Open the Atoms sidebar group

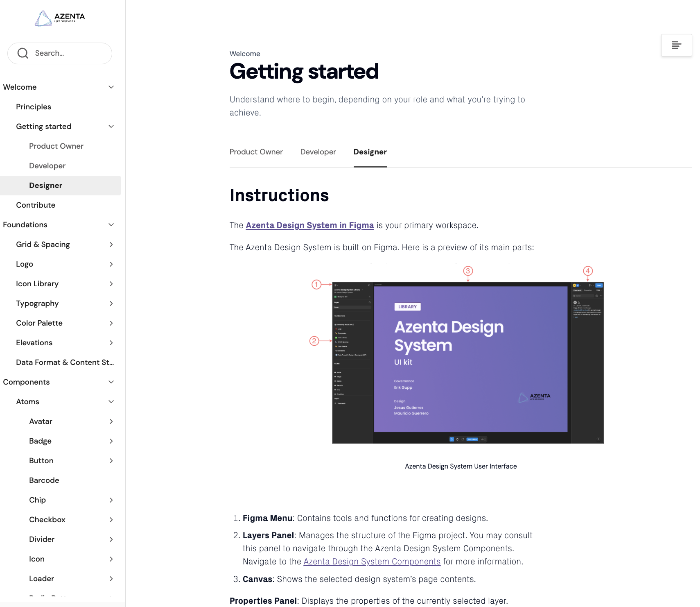pos(27,402)
